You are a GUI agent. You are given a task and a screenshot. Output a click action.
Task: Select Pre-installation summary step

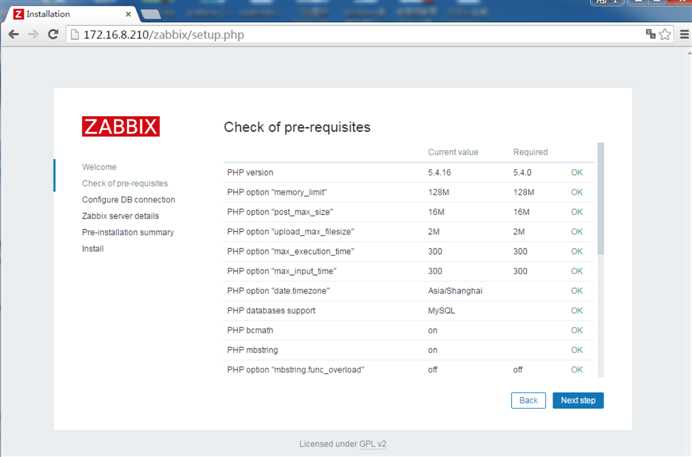coord(128,232)
